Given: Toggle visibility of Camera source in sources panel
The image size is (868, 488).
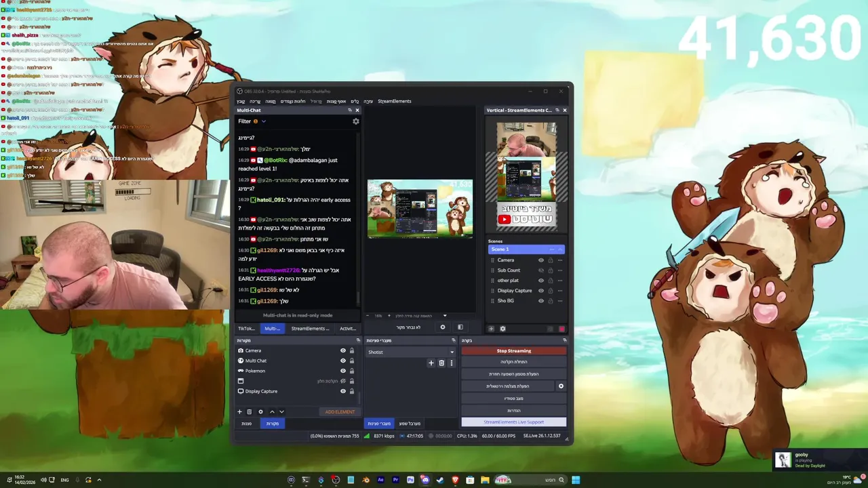Looking at the screenshot, I should [342, 350].
